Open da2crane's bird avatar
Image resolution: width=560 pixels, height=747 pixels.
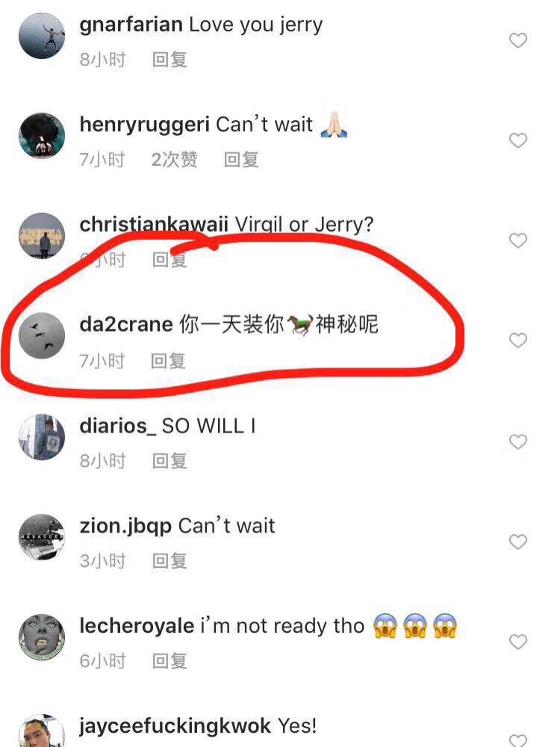(42, 335)
